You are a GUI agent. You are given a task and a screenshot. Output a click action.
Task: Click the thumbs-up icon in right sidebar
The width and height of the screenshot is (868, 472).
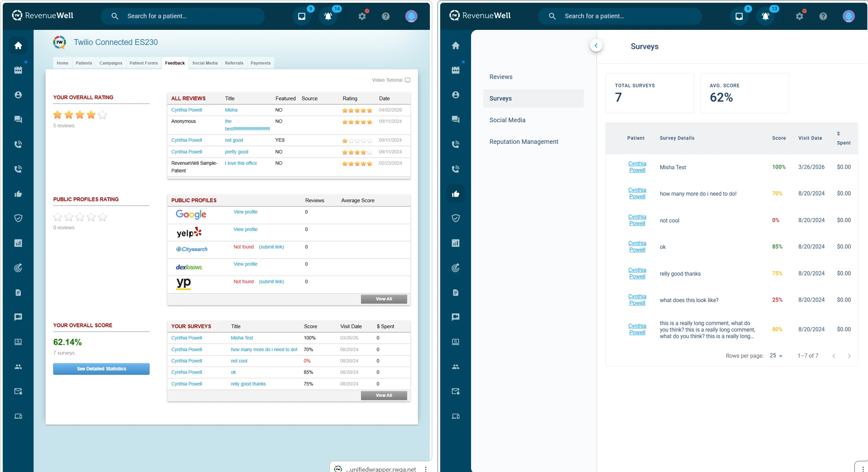point(455,194)
